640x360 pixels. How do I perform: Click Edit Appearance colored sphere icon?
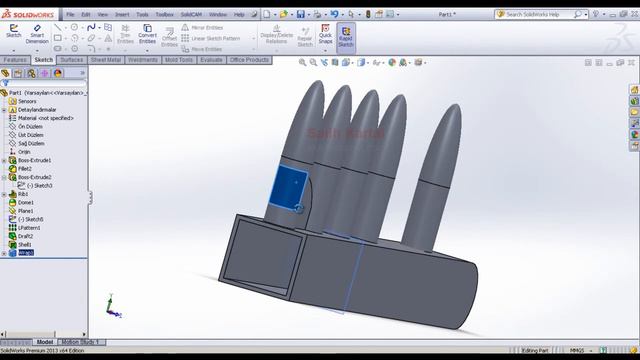pyautogui.click(x=392, y=62)
